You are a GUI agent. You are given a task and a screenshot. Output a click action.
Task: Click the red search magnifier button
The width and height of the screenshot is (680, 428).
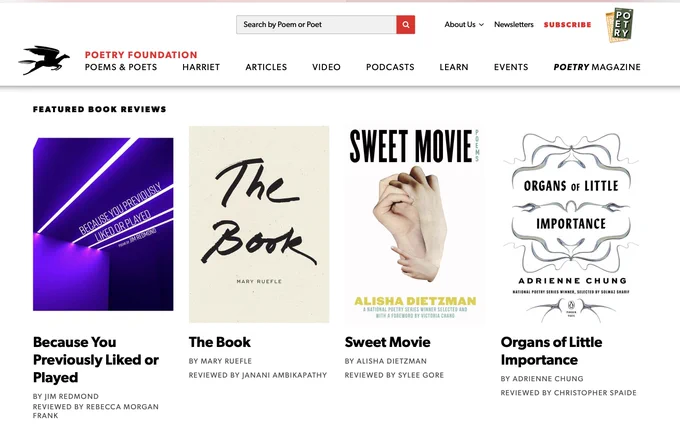[405, 25]
